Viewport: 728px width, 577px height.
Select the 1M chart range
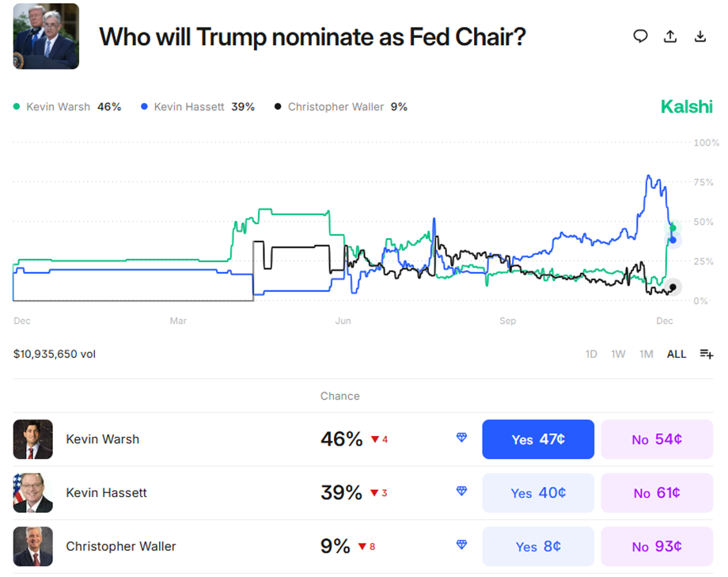646,354
